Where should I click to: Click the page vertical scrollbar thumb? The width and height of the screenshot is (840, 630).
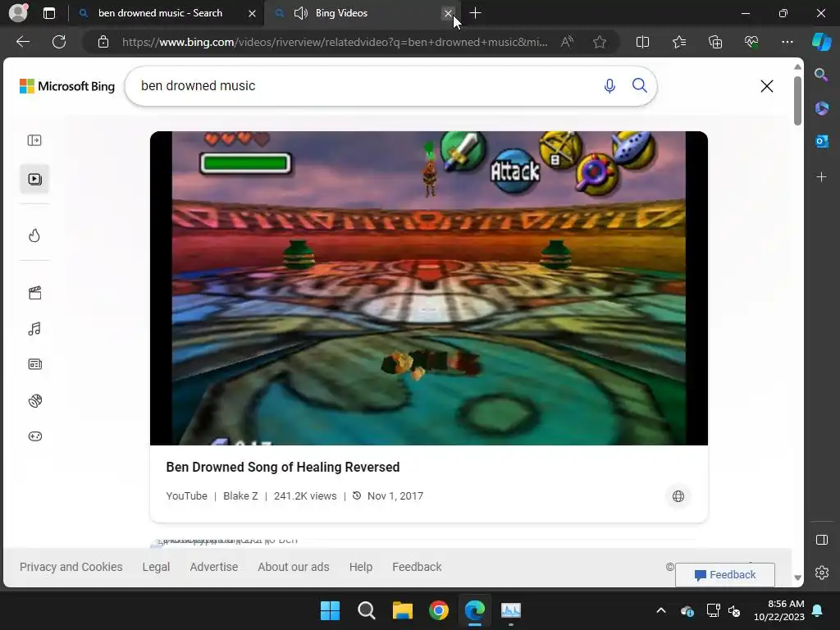[797, 101]
